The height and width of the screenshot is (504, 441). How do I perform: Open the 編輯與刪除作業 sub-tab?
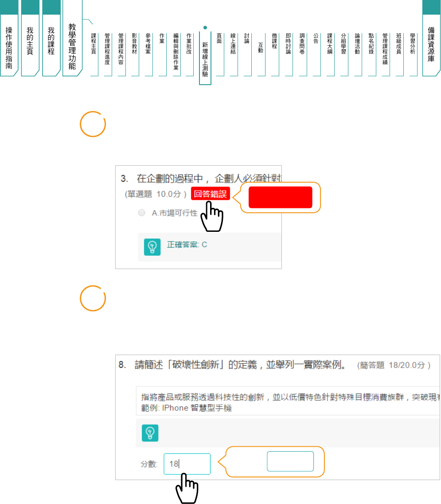coord(176,54)
